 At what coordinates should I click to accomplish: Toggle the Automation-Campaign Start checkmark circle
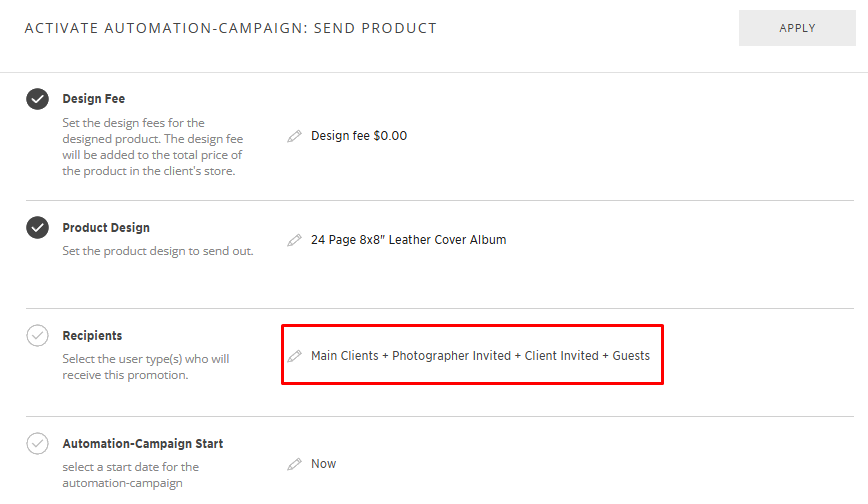point(37,443)
